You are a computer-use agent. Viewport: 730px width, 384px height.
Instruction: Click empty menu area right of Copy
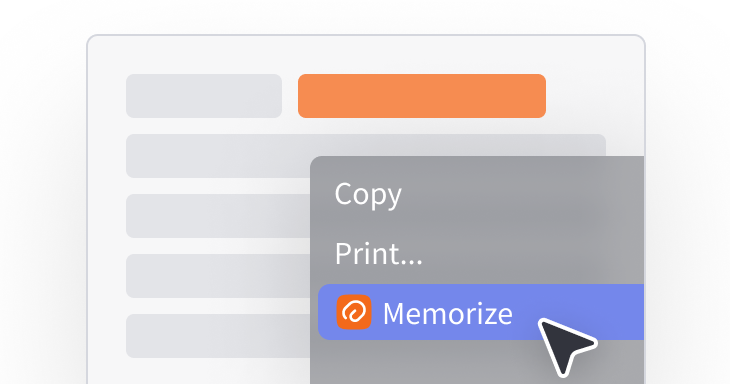[521, 195]
